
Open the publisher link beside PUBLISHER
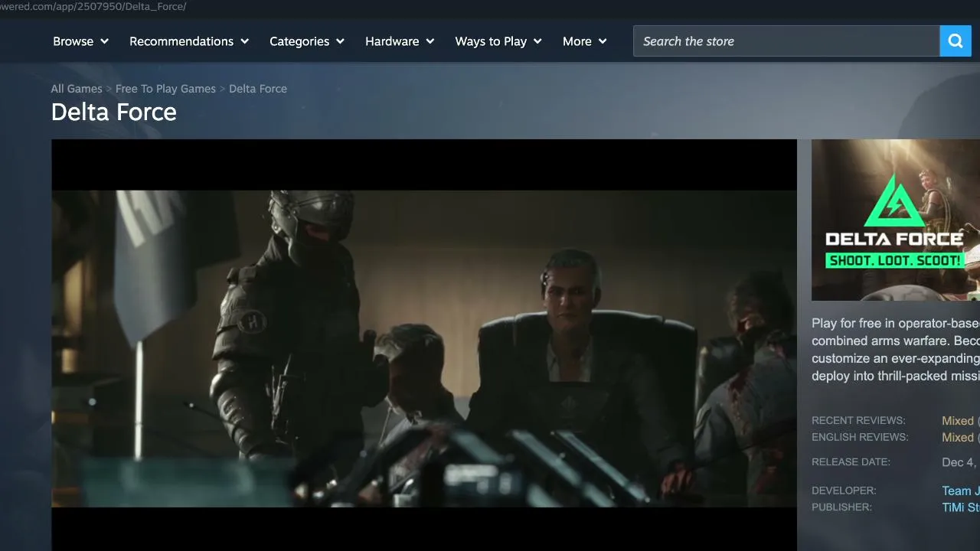coord(961,507)
